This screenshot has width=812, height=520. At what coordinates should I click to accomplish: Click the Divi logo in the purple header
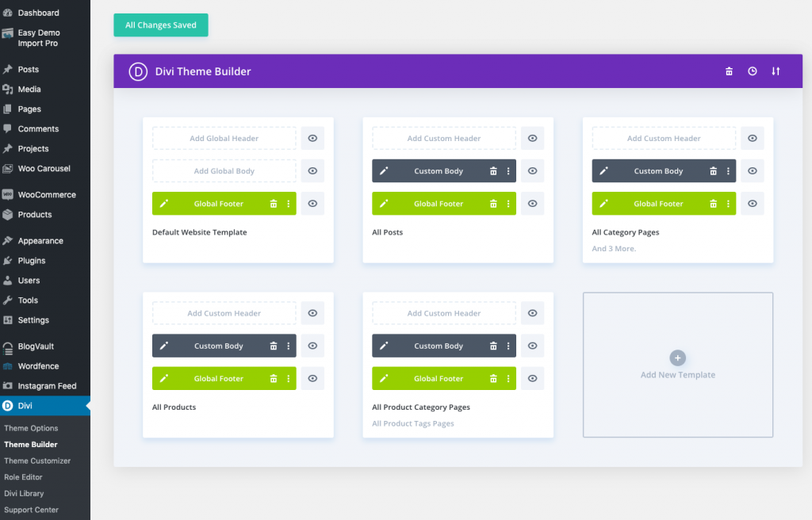(138, 71)
